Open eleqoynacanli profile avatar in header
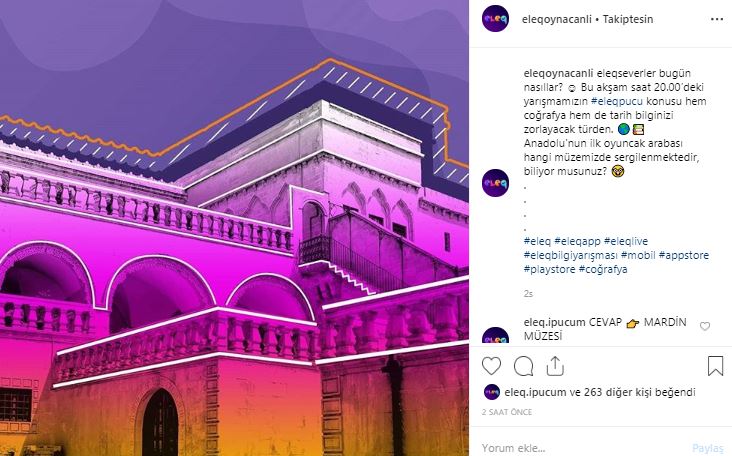Image resolution: width=732 pixels, height=456 pixels. (495, 19)
